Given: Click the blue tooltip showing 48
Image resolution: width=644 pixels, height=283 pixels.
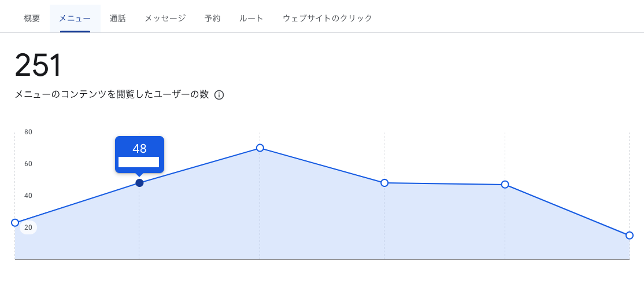Looking at the screenshot, I should pos(139,155).
